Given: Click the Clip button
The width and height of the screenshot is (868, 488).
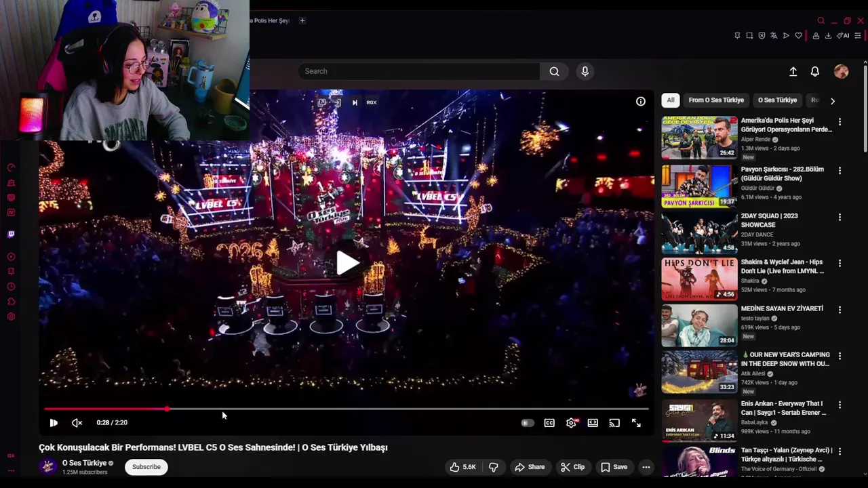Looking at the screenshot, I should 573,467.
